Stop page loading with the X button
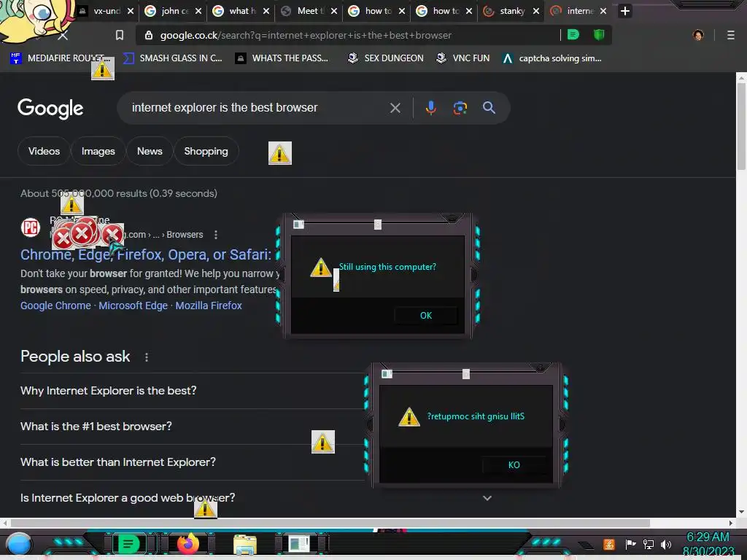The image size is (747, 560). [63, 35]
